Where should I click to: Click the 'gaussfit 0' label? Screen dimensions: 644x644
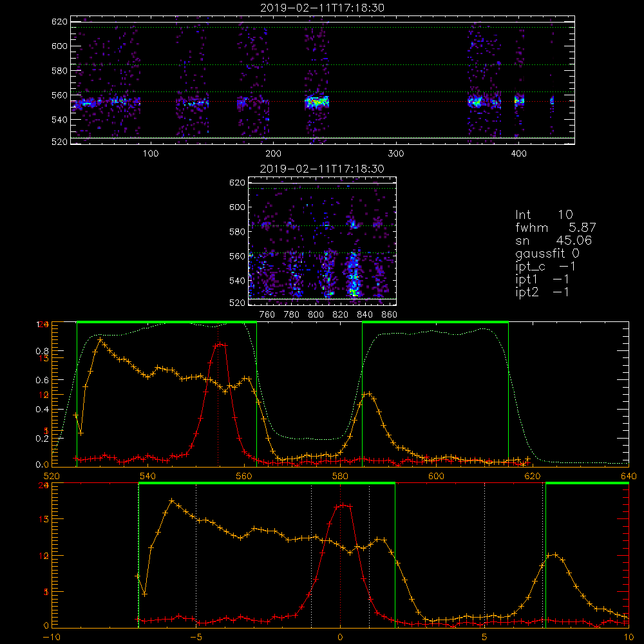pyautogui.click(x=547, y=253)
